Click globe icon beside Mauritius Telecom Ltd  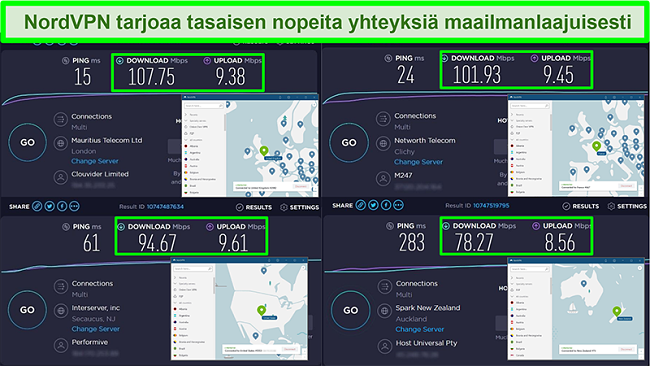[61, 143]
